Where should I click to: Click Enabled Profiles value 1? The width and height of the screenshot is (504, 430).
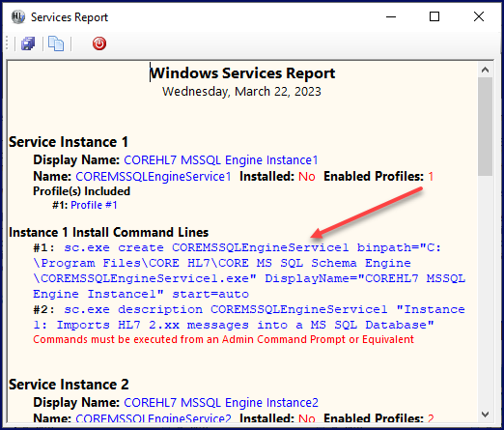[x=431, y=177]
